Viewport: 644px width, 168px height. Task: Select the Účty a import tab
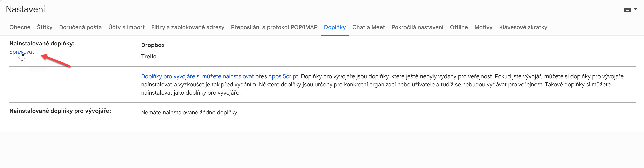tap(127, 27)
